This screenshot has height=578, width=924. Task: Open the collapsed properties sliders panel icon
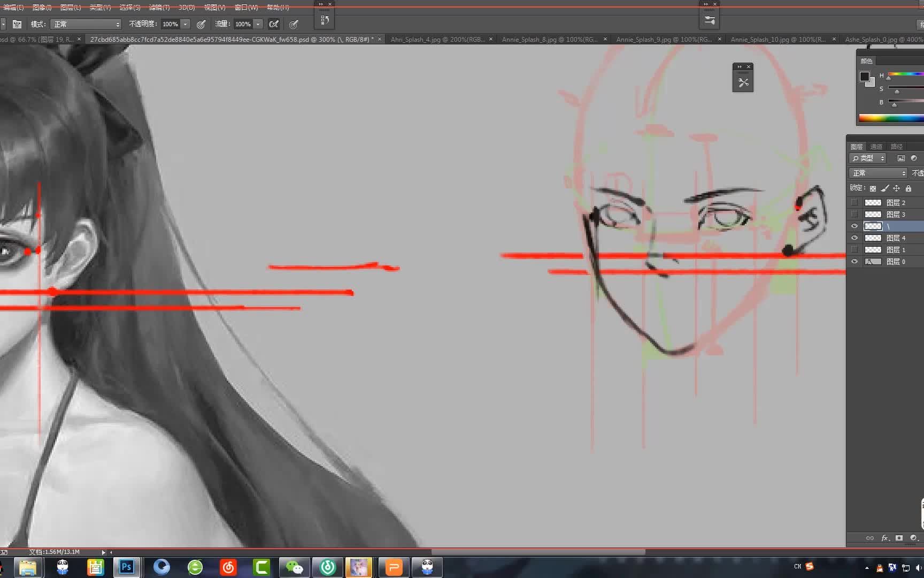pos(710,20)
